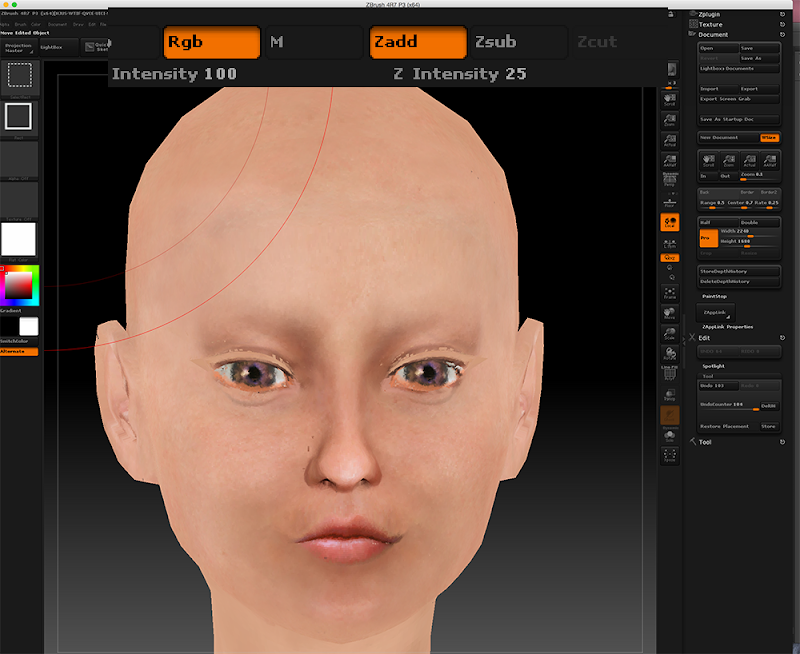Screen dimensions: 800x654
Task: Expand the Texture palette section
Action: [710, 24]
